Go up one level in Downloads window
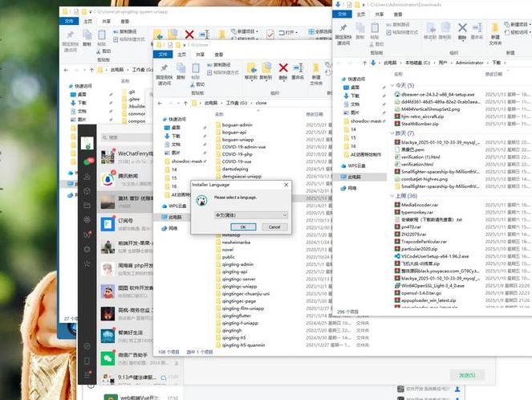The width and height of the screenshot is (532, 400). [364, 63]
